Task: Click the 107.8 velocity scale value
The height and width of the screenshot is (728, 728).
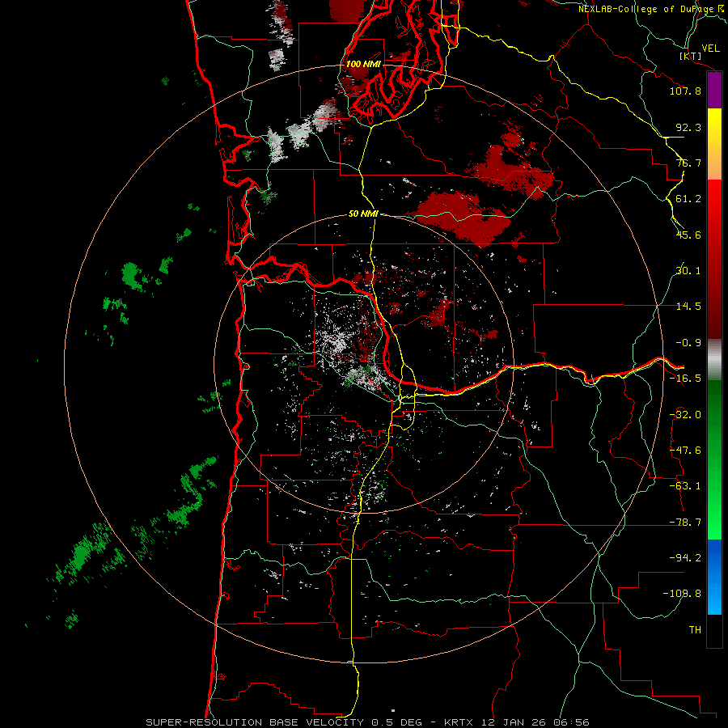Action: (x=685, y=91)
